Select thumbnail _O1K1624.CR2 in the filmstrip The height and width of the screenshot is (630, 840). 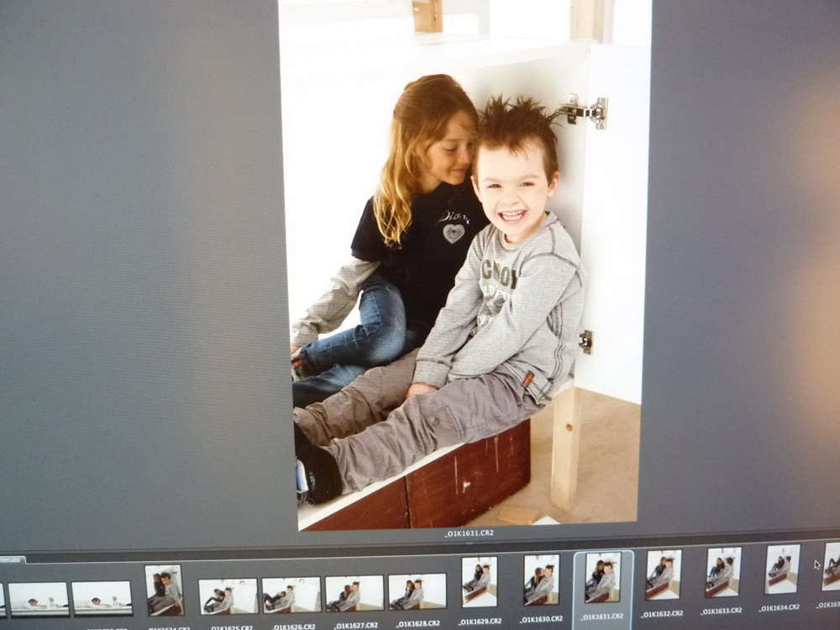[x=164, y=589]
